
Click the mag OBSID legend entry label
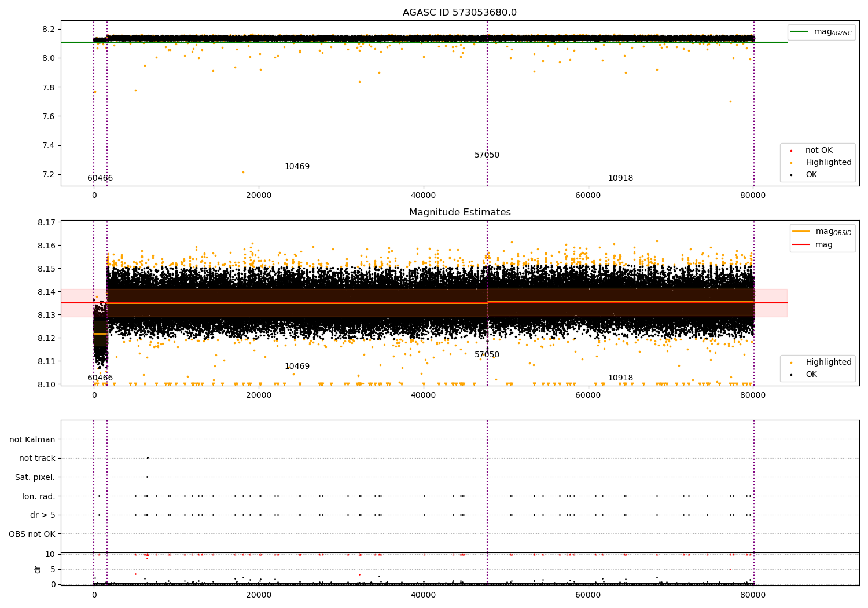(x=833, y=232)
